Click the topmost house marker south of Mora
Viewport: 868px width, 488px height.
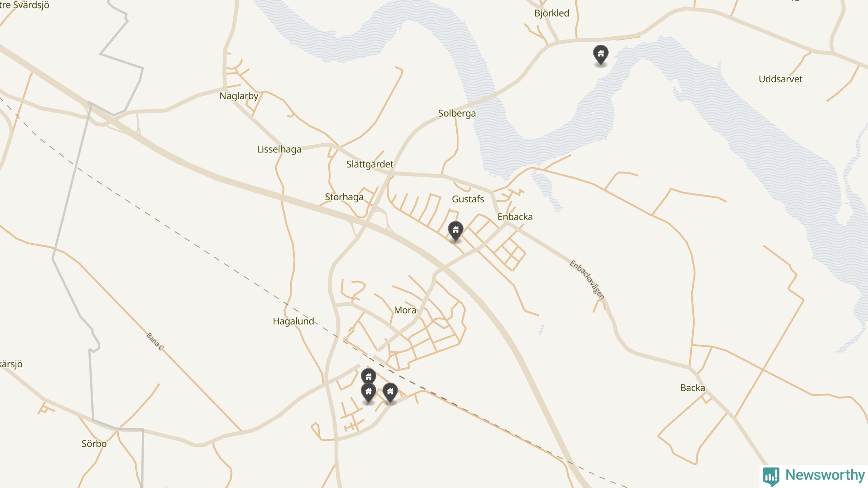click(368, 377)
